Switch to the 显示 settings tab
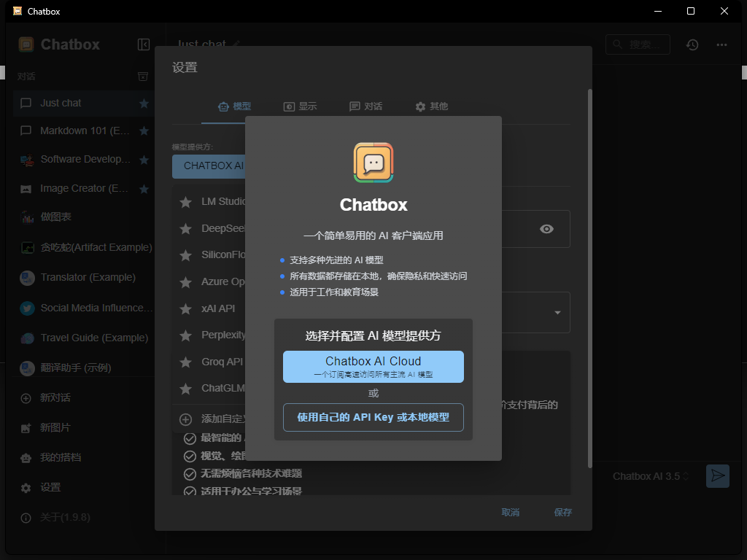Image resolution: width=747 pixels, height=560 pixels. 300,106
